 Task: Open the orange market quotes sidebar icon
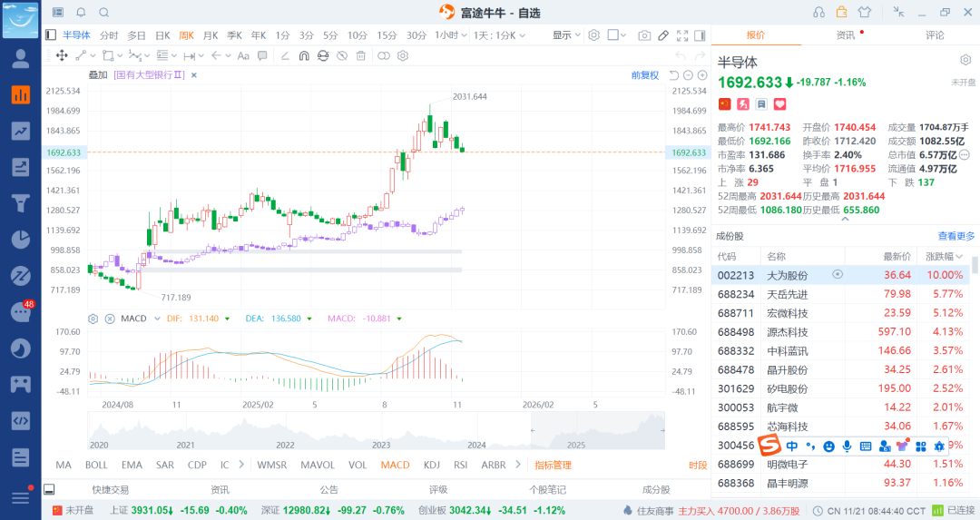[x=21, y=95]
